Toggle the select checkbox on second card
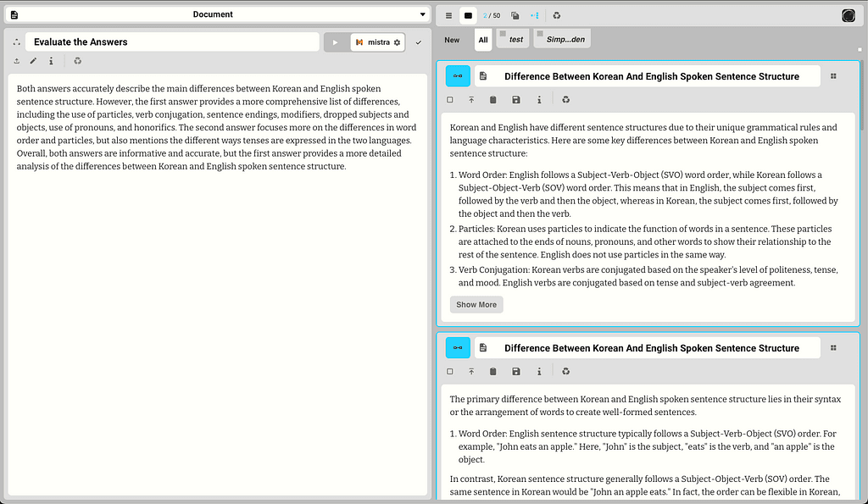This screenshot has width=868, height=504. 450,371
